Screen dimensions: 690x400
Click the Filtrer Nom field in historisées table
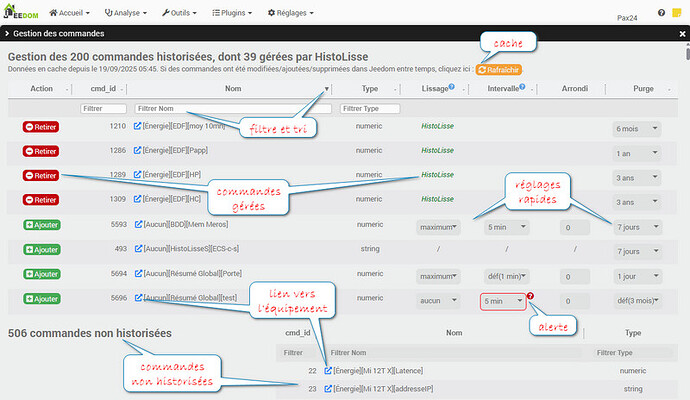pyautogui.click(x=233, y=109)
